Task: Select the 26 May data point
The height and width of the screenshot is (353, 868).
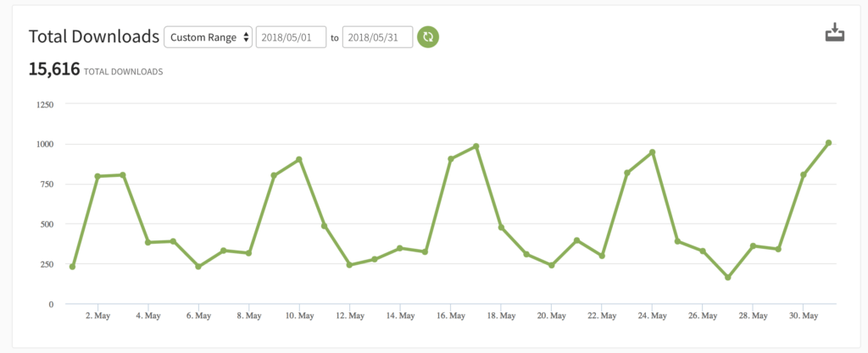Action: (703, 251)
